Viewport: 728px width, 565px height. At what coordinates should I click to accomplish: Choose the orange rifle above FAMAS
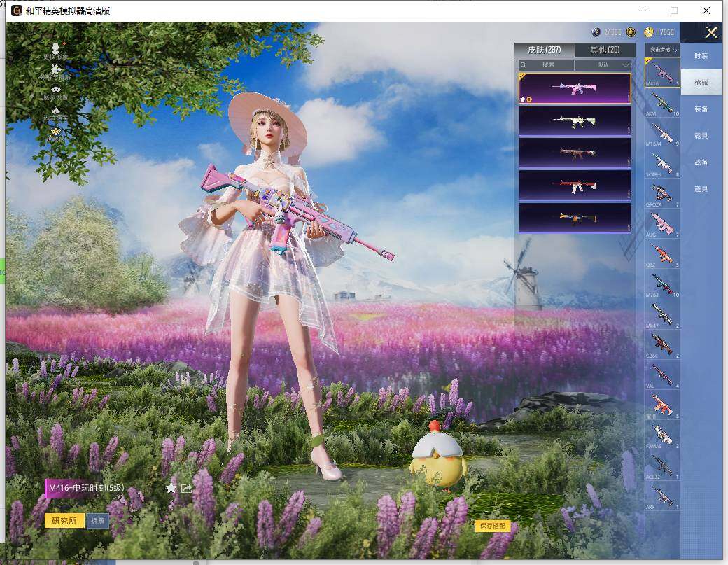click(x=662, y=405)
